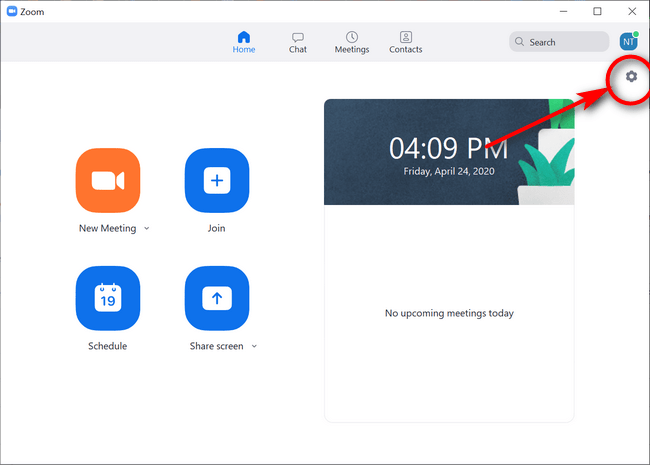Image resolution: width=650 pixels, height=465 pixels.
Task: Minimize the Zoom window
Action: point(563,12)
